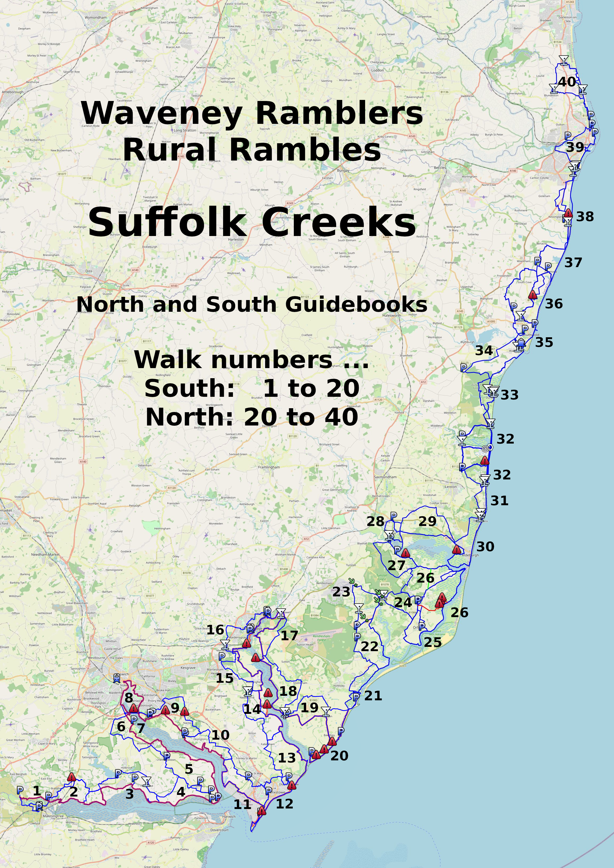
Task: Click the parking icon right of walk 28
Action: click(394, 516)
